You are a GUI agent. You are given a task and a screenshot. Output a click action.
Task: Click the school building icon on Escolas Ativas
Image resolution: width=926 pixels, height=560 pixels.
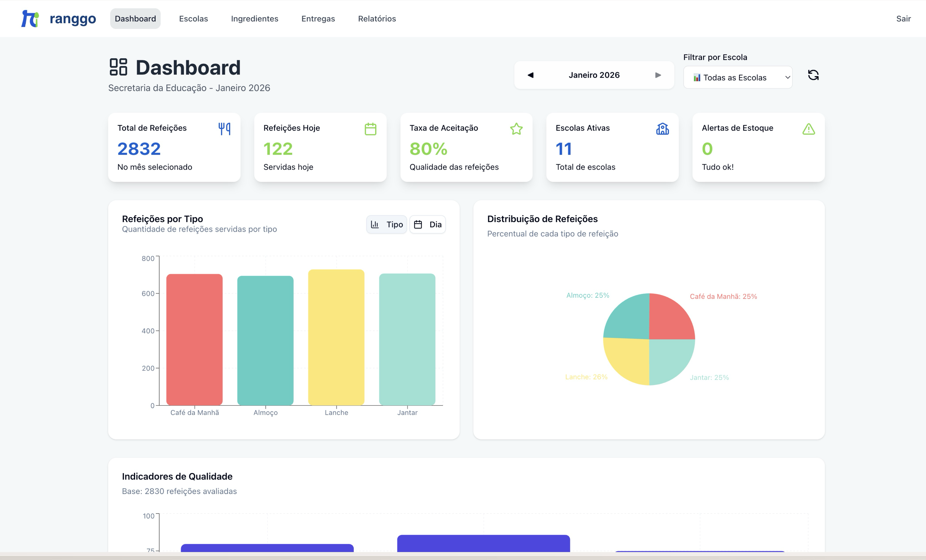pos(662,129)
